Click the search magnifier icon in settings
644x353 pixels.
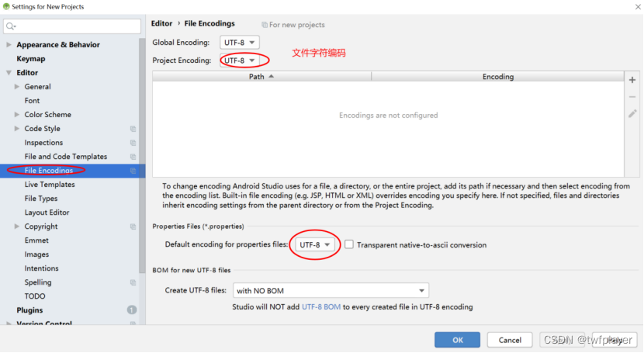pyautogui.click(x=11, y=26)
